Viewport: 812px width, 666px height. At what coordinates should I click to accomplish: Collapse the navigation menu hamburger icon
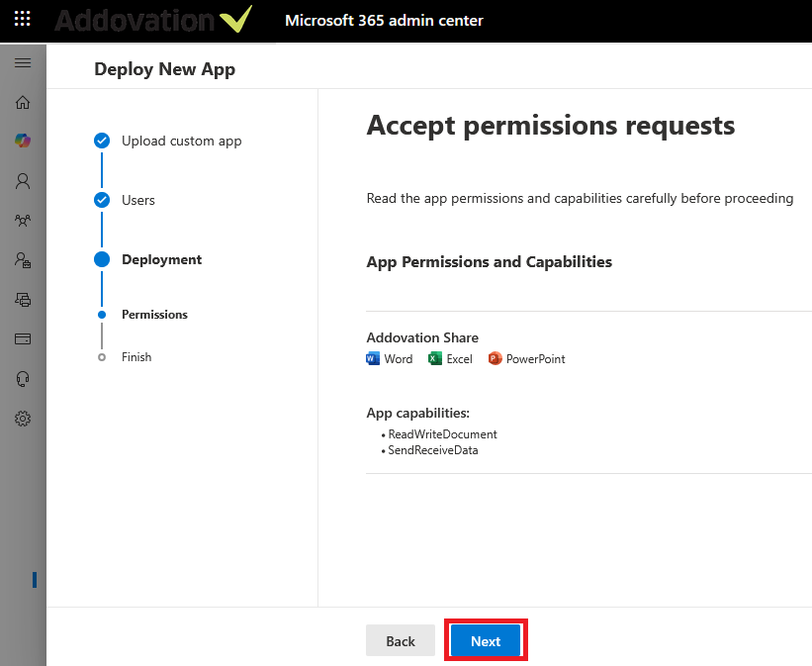coord(23,63)
